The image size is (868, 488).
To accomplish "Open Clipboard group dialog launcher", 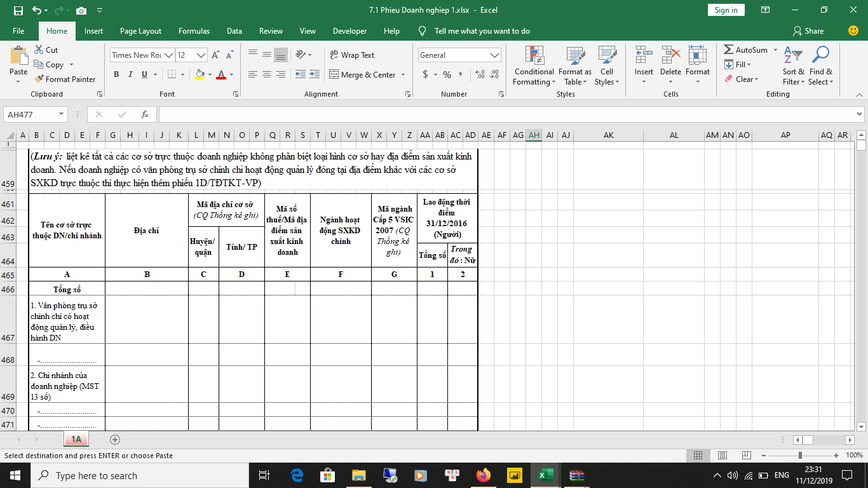I will (100, 94).
